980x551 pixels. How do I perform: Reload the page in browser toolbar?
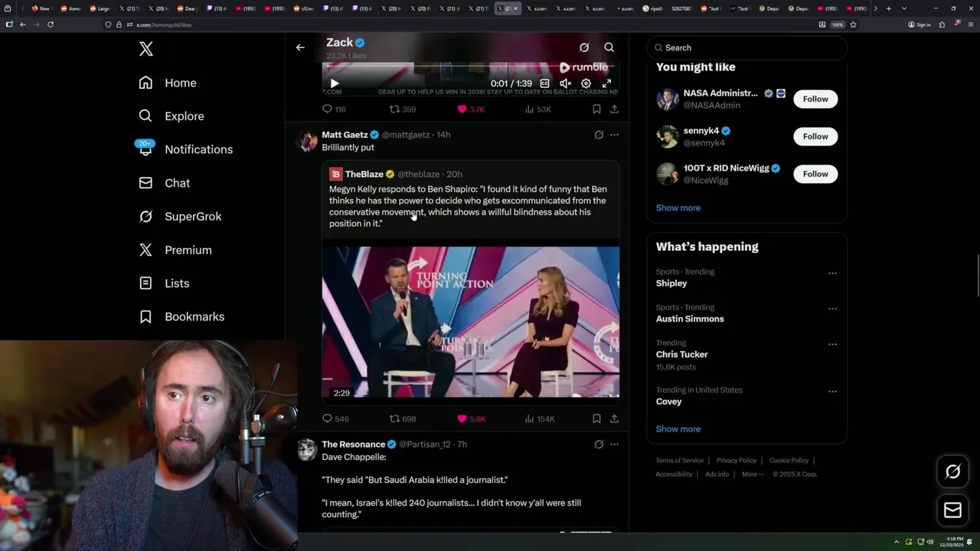(51, 24)
